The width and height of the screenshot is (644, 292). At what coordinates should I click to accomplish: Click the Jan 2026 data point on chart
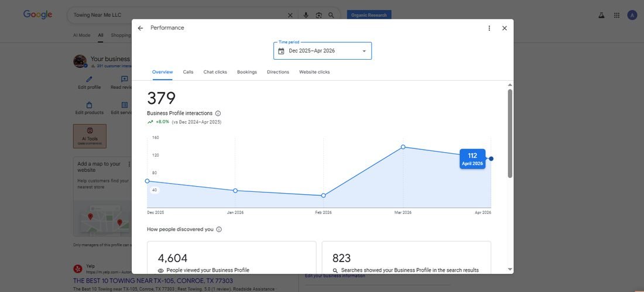click(x=235, y=191)
